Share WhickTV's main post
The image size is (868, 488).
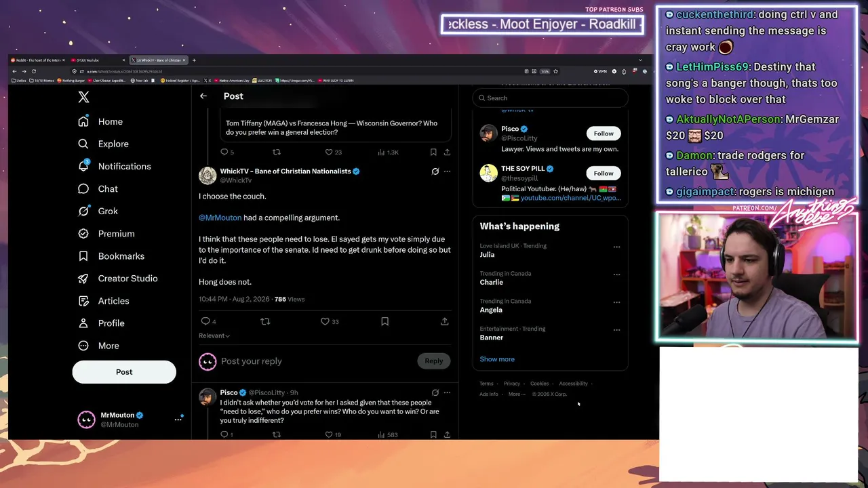[445, 321]
